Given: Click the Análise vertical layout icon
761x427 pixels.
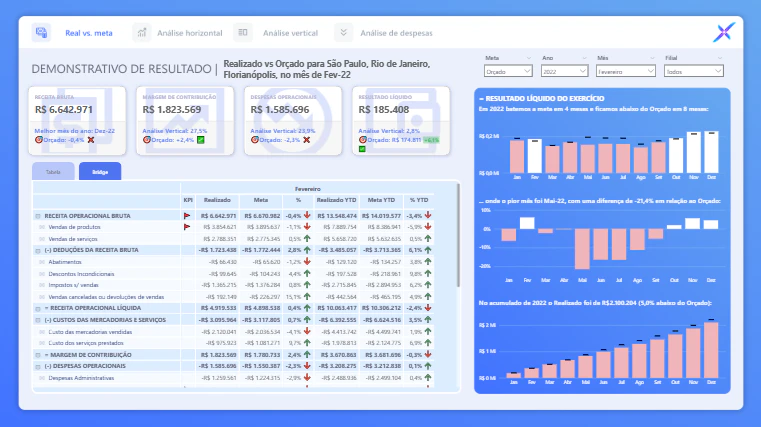Looking at the screenshot, I should [x=243, y=33].
